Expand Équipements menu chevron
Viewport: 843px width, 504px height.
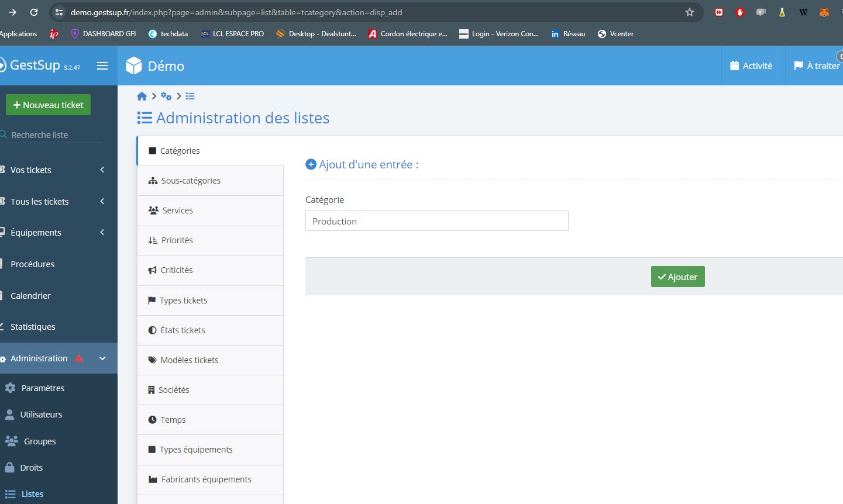(102, 232)
